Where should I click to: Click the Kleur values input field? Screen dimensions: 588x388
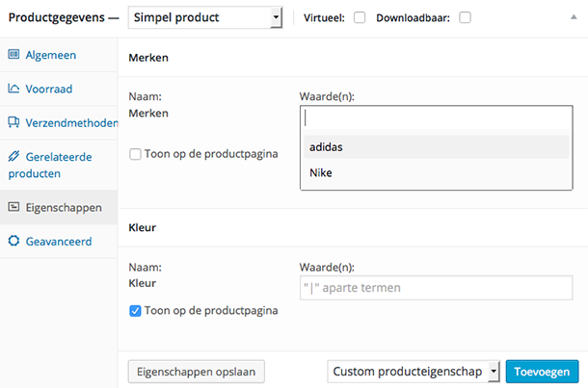[x=436, y=288]
